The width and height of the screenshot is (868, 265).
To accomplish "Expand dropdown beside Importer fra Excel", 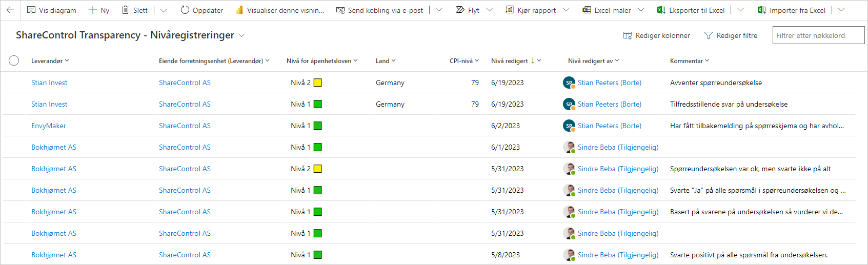I will tap(841, 10).
